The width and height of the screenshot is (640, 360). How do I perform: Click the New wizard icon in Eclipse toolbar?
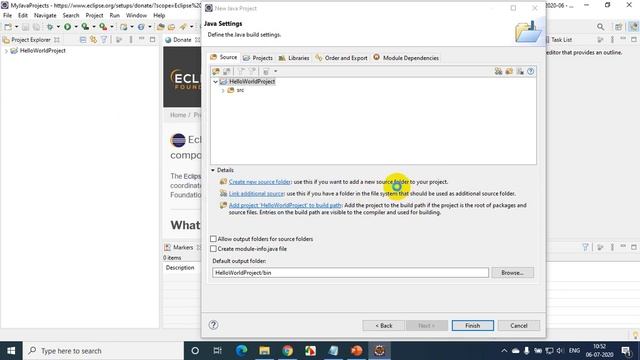8,27
